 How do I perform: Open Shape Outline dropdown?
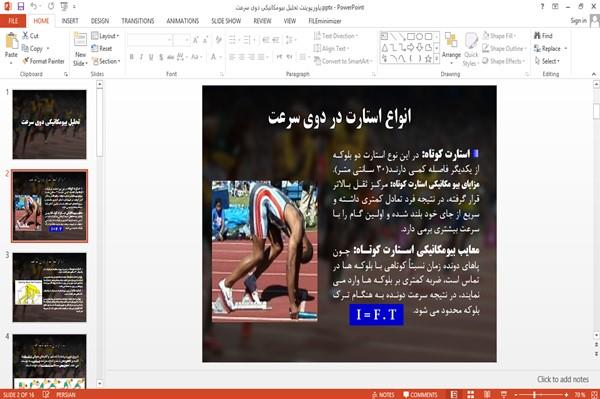(505, 49)
